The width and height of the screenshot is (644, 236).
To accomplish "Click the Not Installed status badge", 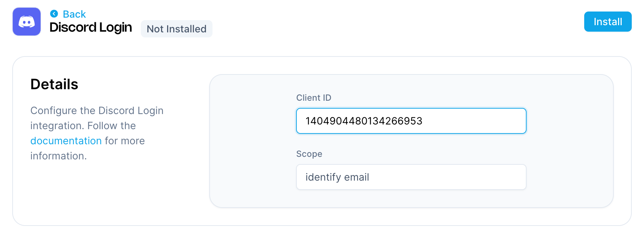I will 176,29.
